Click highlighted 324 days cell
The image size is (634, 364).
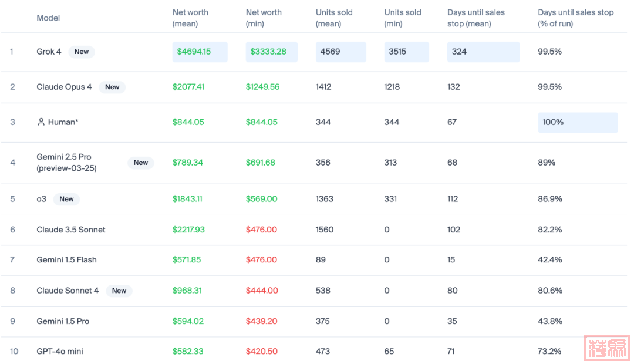[483, 52]
